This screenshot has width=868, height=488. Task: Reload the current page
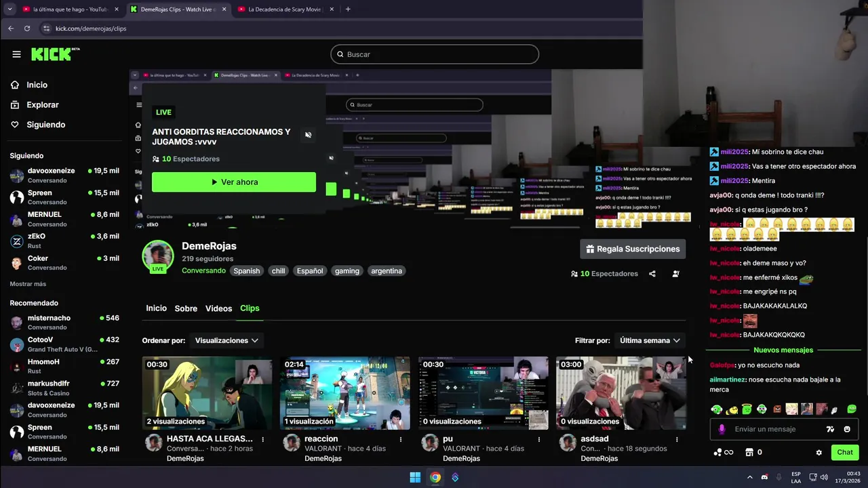pyautogui.click(x=27, y=28)
